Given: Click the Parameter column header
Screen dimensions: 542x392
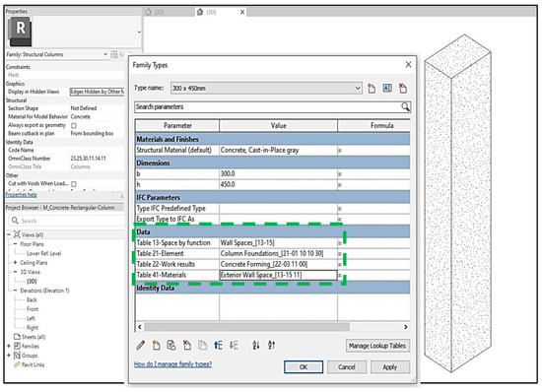Looking at the screenshot, I should coord(177,126).
